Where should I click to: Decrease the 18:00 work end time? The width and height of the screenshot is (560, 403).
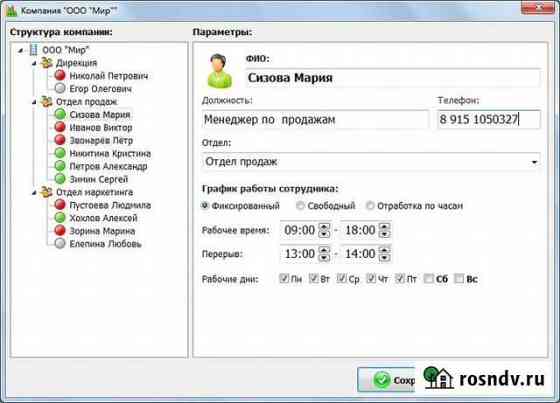tap(384, 234)
